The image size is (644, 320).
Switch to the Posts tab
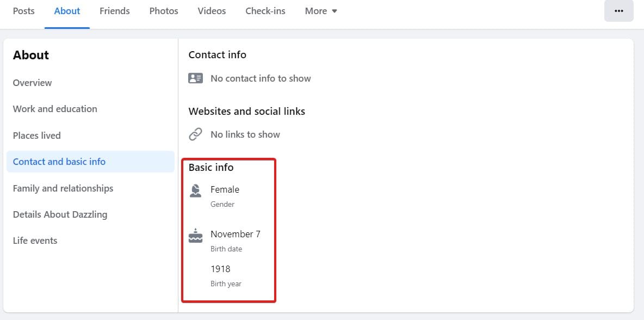pyautogui.click(x=23, y=11)
